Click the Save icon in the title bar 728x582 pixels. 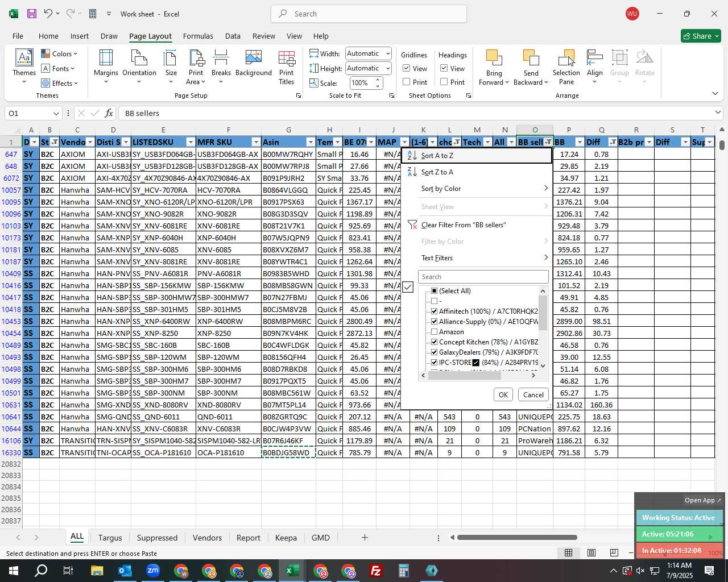(32, 14)
